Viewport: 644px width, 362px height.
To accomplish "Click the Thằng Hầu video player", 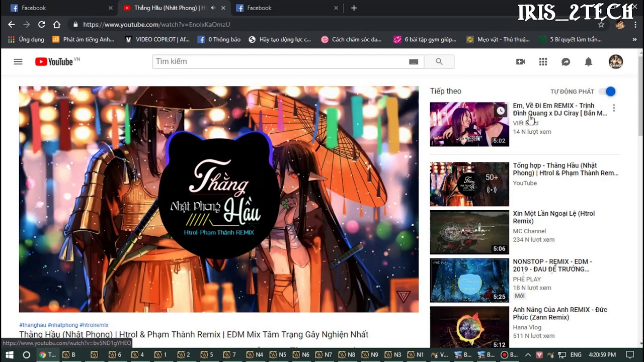I will (219, 199).
